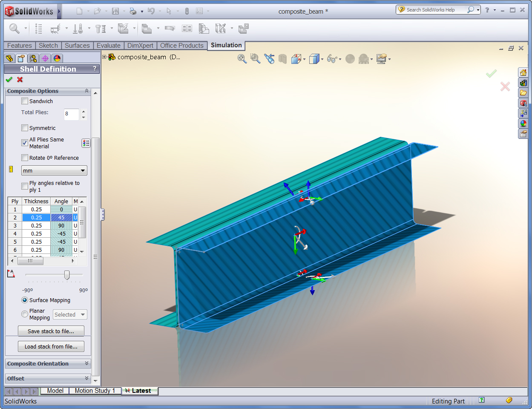532x409 pixels.
Task: Click the Zoom to Fit magnifier icon
Action: [242, 59]
